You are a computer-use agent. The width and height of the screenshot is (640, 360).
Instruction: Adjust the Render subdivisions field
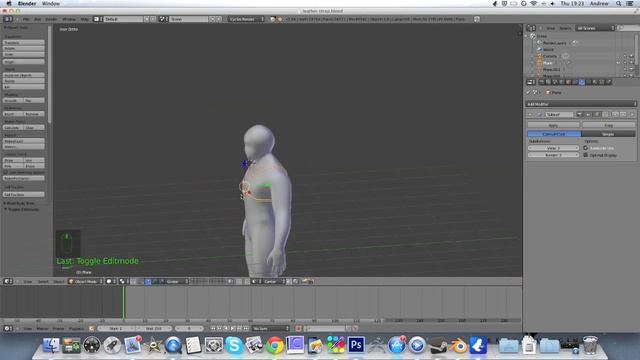[x=553, y=155]
